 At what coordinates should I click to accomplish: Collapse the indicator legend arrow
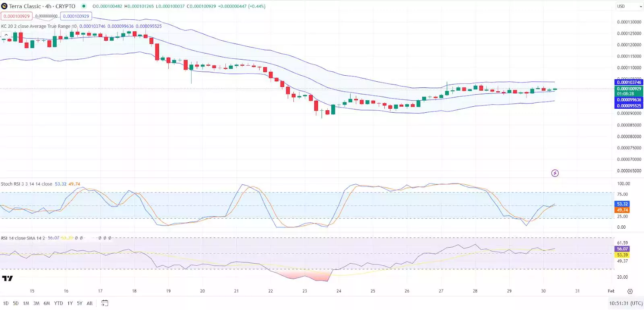tap(6, 35)
